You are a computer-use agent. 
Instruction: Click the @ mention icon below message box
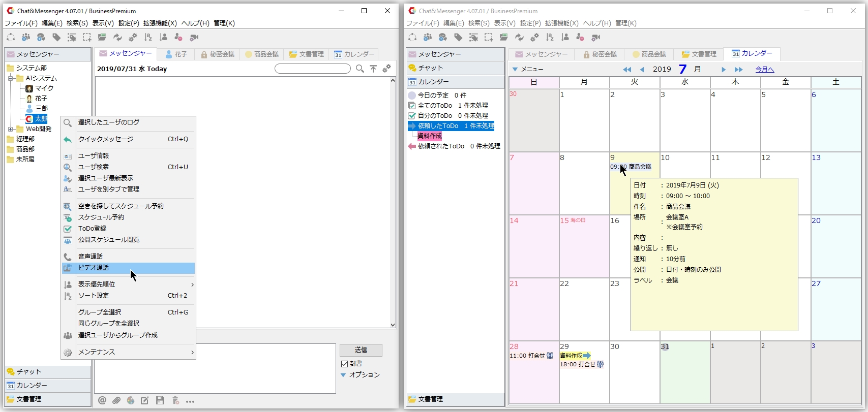click(102, 401)
